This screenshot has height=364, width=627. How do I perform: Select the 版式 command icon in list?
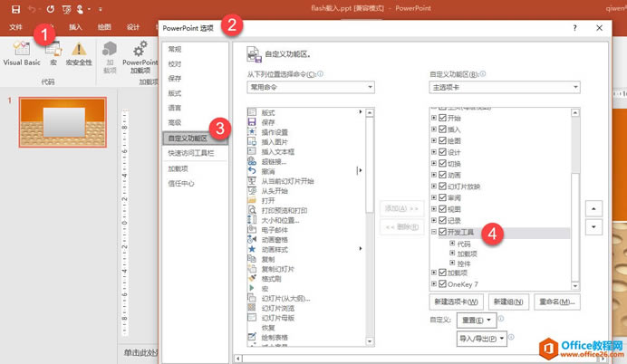pos(252,112)
